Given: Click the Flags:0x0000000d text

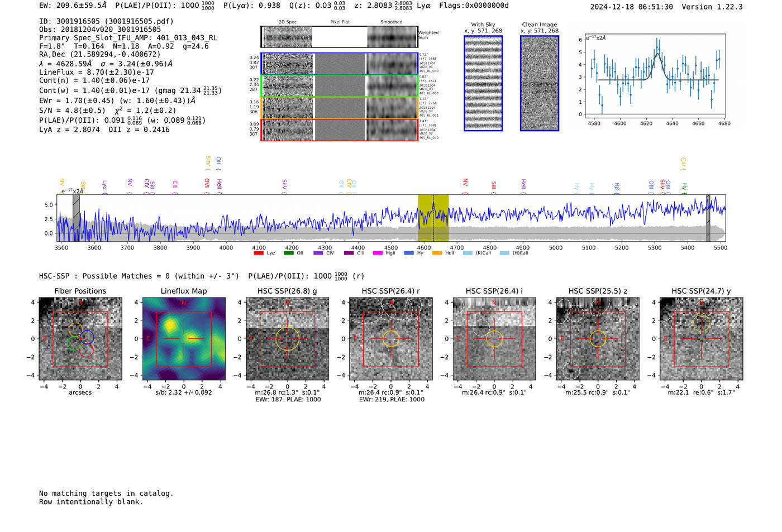Looking at the screenshot, I should point(474,6).
